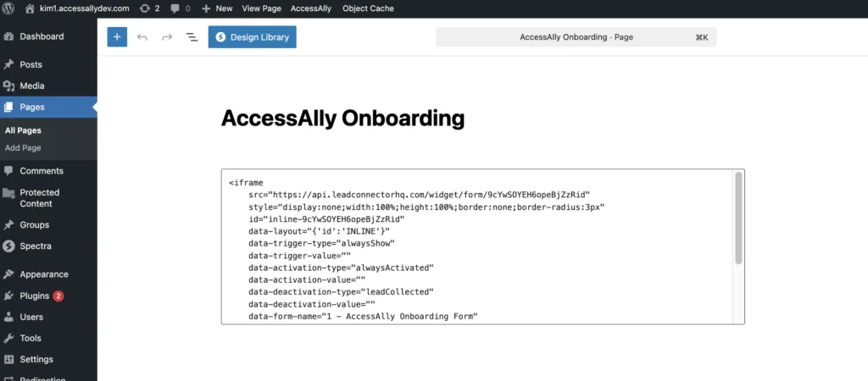
Task: Click the AccessAlly Onboarding page title
Action: coord(342,119)
